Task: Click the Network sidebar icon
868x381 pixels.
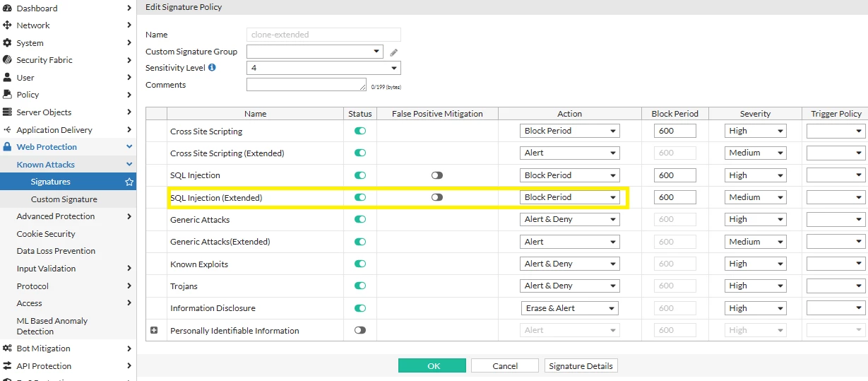Action: coord(7,25)
